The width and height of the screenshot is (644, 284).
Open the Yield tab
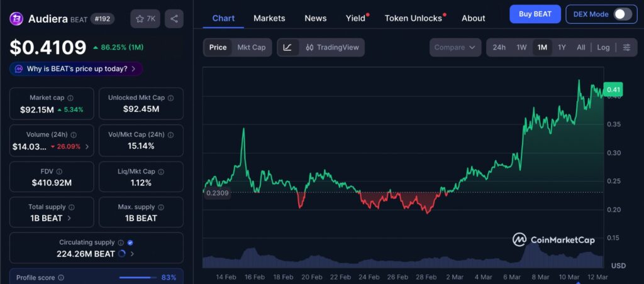click(357, 18)
